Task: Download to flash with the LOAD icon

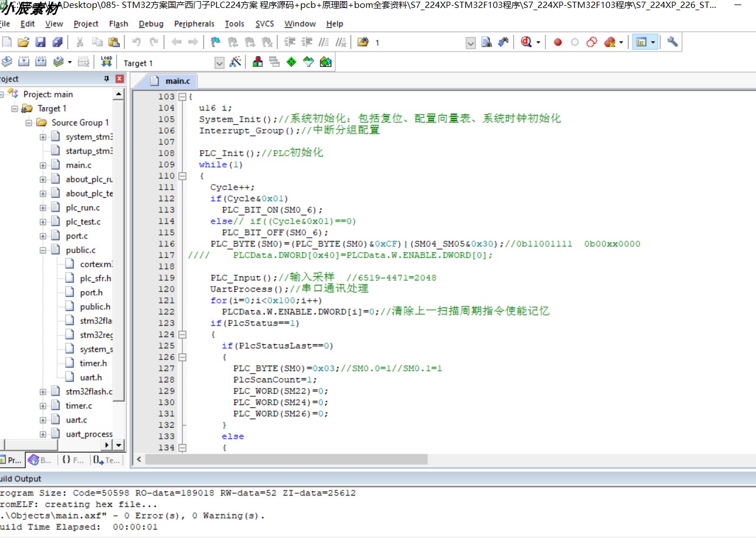Action: click(x=106, y=62)
